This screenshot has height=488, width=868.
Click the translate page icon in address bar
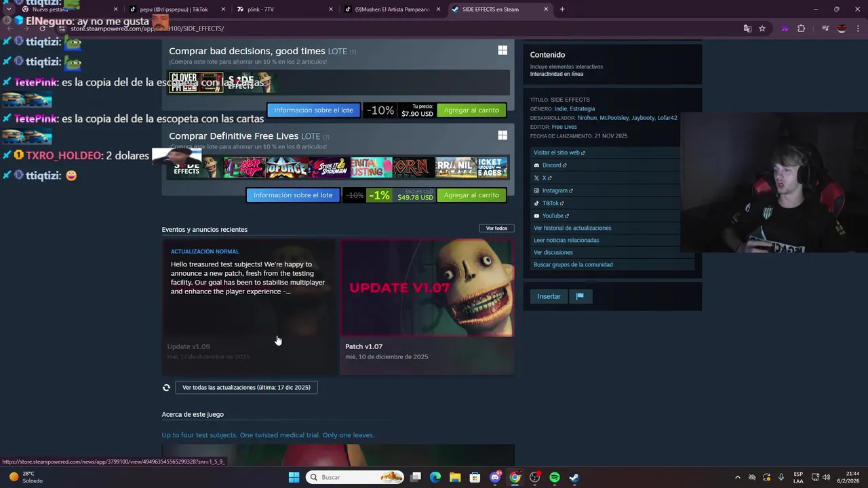coord(747,28)
